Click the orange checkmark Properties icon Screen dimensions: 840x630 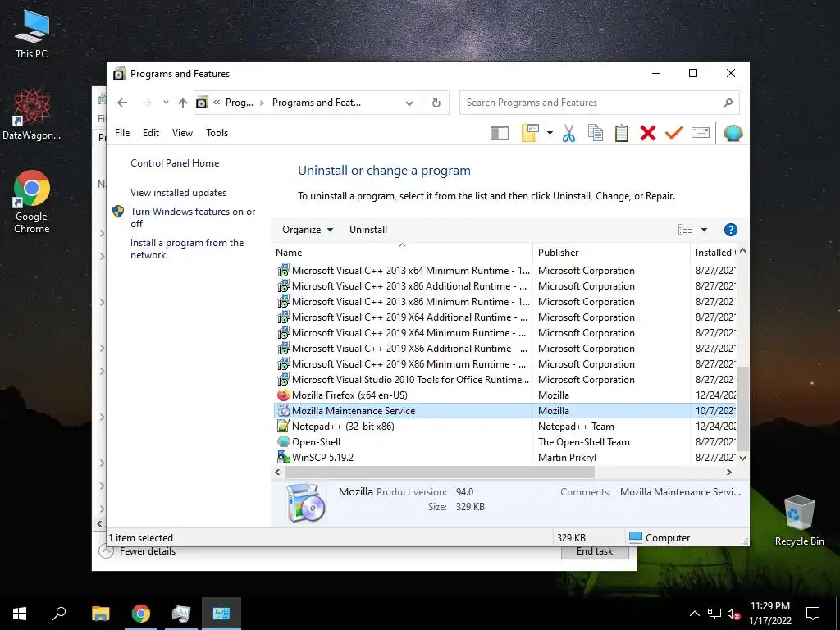[674, 133]
